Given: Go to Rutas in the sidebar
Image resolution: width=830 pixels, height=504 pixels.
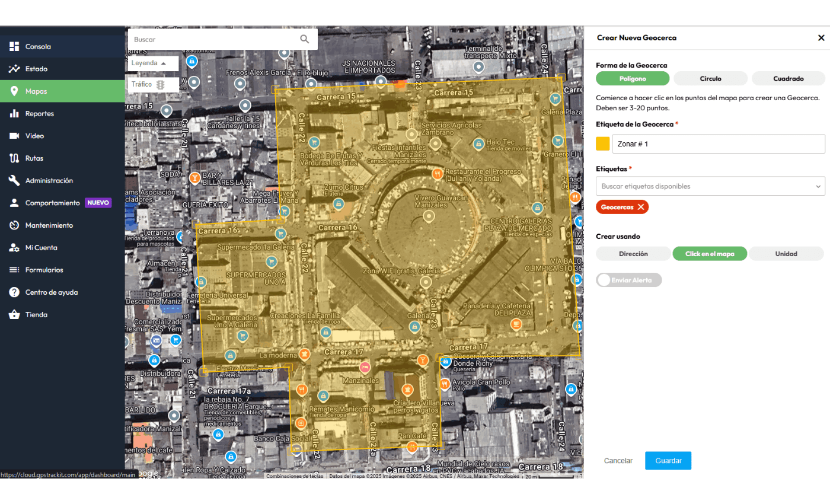Looking at the screenshot, I should pyautogui.click(x=62, y=158).
